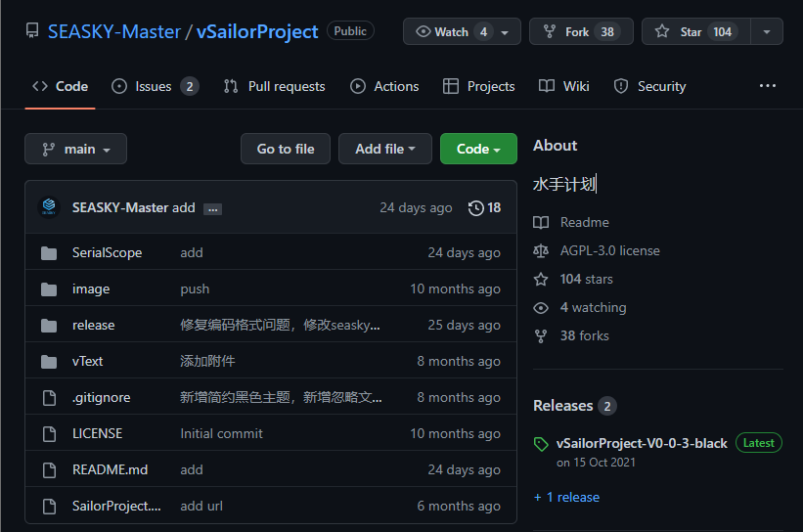Open the three-dots overflow menu in tab bar

pos(767,86)
